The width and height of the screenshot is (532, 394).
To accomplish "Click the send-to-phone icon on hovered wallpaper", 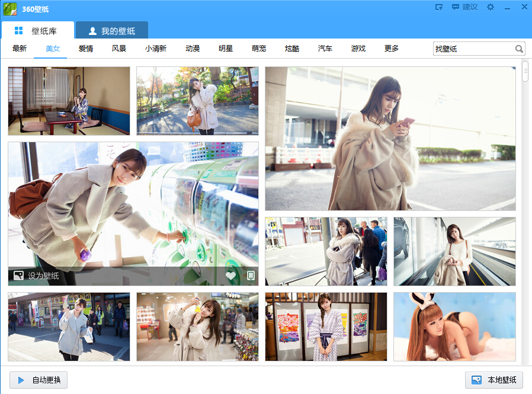I will click(x=251, y=276).
